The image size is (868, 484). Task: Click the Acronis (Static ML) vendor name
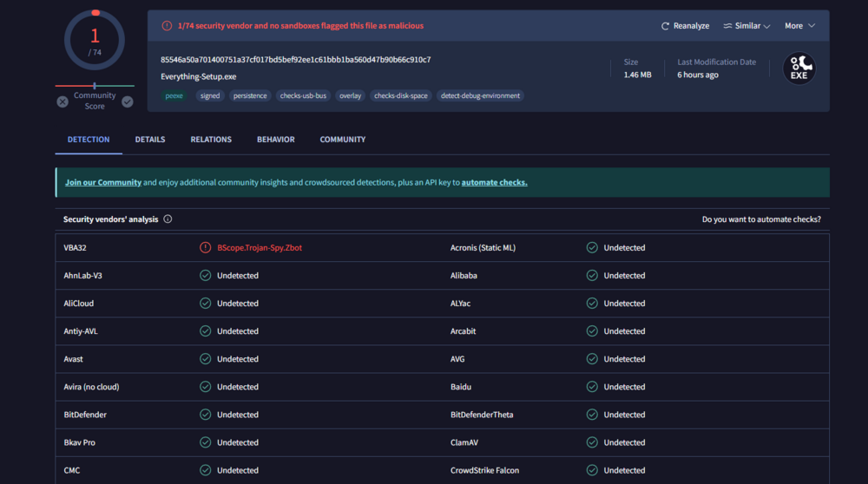coord(483,248)
